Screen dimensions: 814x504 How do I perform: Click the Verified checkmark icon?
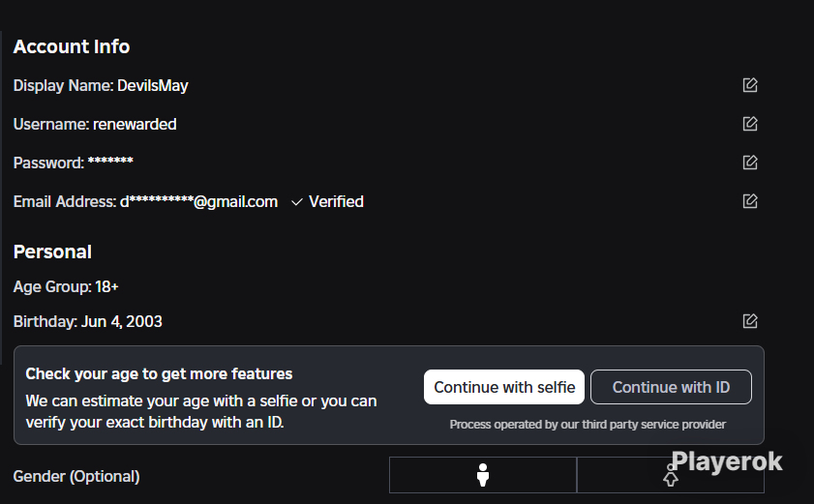pyautogui.click(x=297, y=202)
